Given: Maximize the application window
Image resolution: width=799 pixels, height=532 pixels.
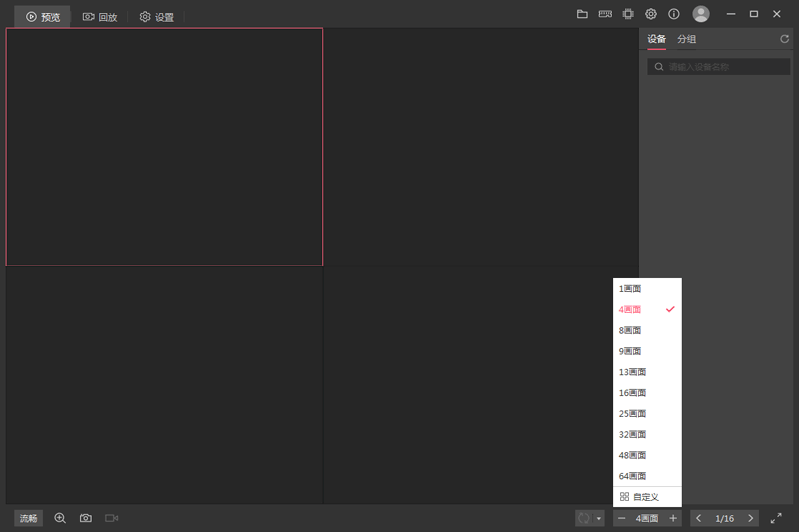Looking at the screenshot, I should coord(754,14).
